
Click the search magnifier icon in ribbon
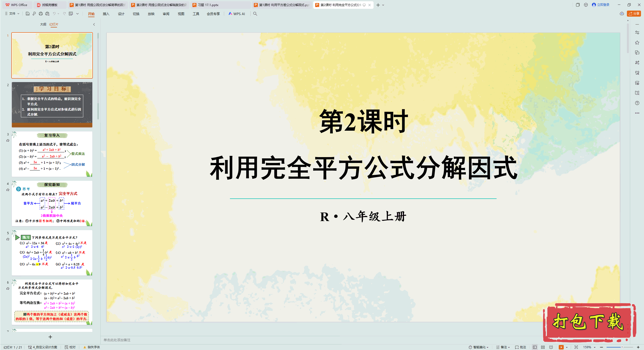click(255, 14)
